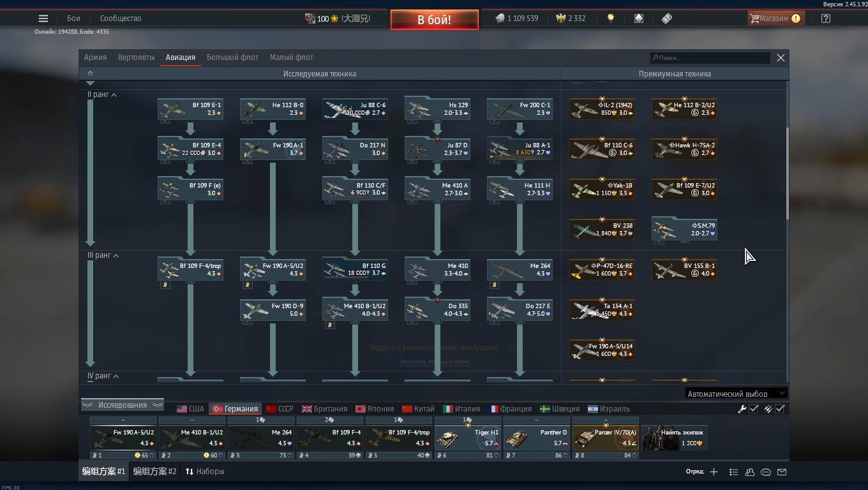Select Hs 129 aircraft card
868x490 pixels.
point(437,109)
